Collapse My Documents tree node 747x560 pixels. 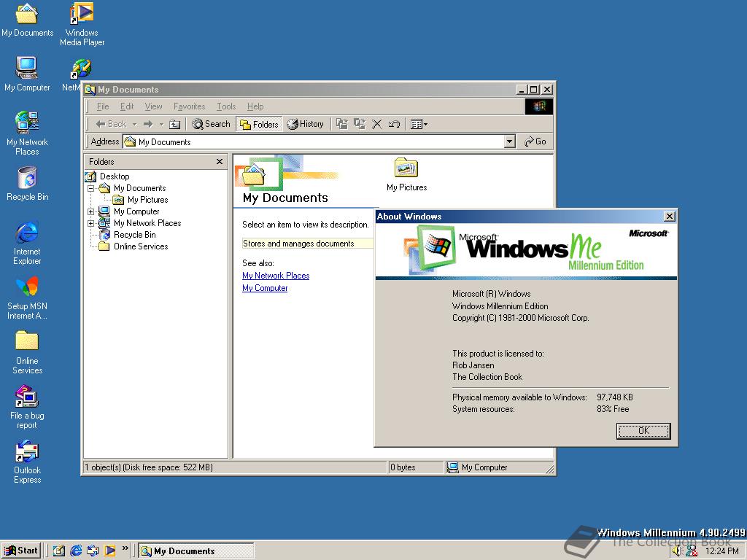pos(90,188)
